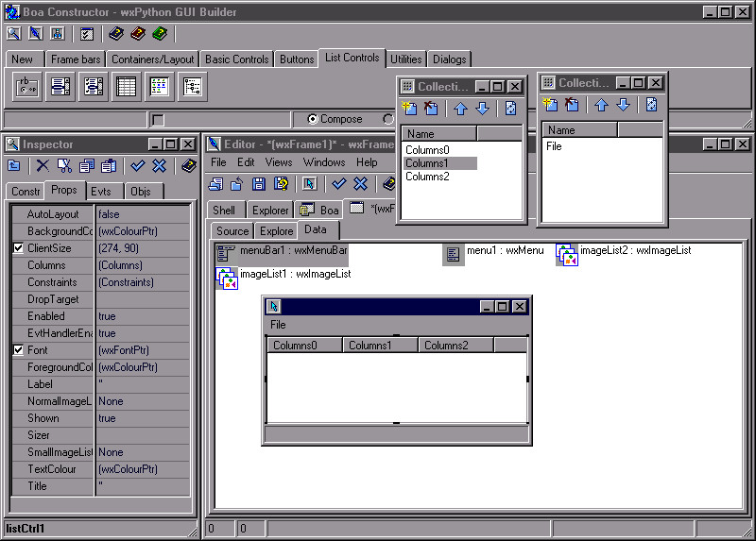Viewport: 756px width, 541px height.
Task: Click the File menu in designer frame
Action: coord(278,325)
